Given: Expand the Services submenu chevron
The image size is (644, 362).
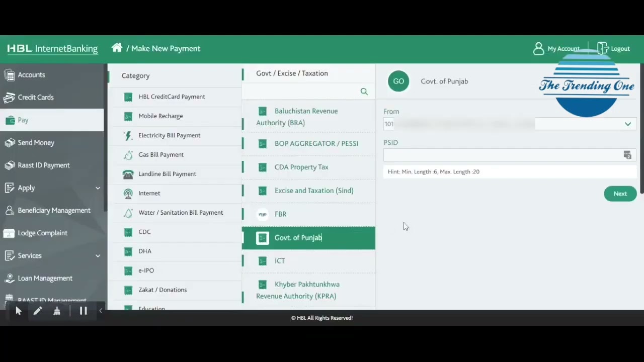Looking at the screenshot, I should 98,256.
